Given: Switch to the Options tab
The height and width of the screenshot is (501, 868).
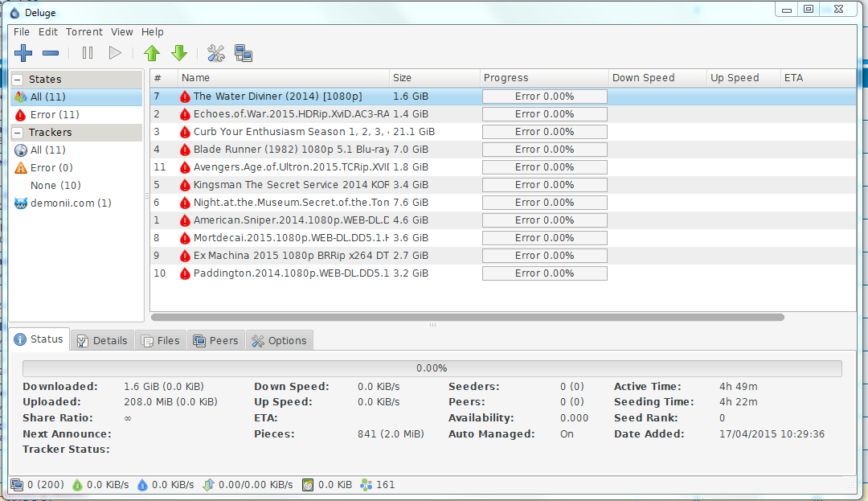Looking at the screenshot, I should [280, 340].
